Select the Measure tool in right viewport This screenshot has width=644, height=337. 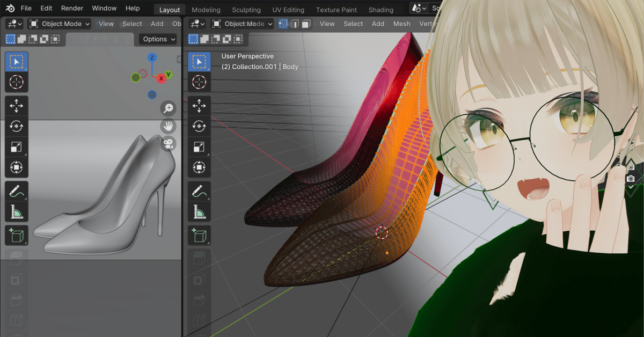(199, 211)
